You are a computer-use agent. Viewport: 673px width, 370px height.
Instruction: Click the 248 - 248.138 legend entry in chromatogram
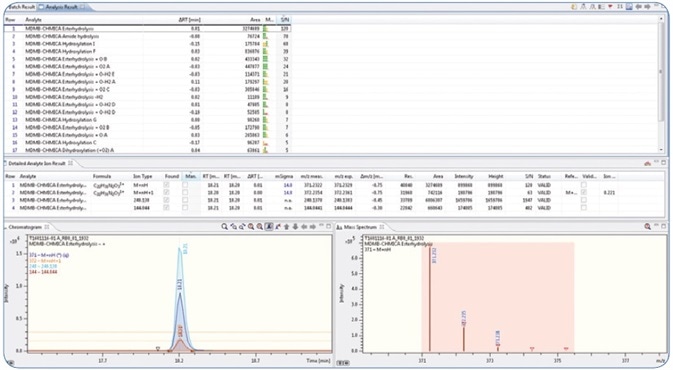click(x=43, y=266)
